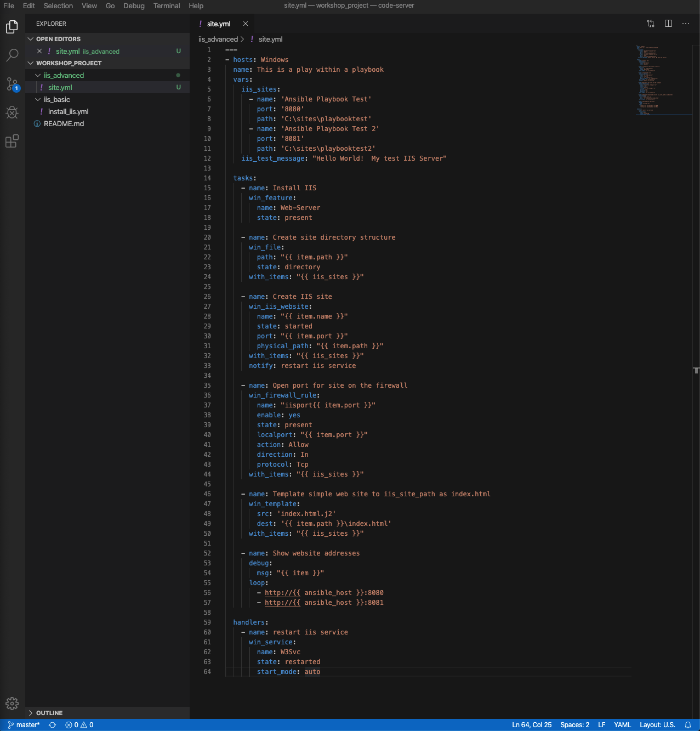Open the Debug view icon
The image size is (700, 731).
pyautogui.click(x=12, y=112)
